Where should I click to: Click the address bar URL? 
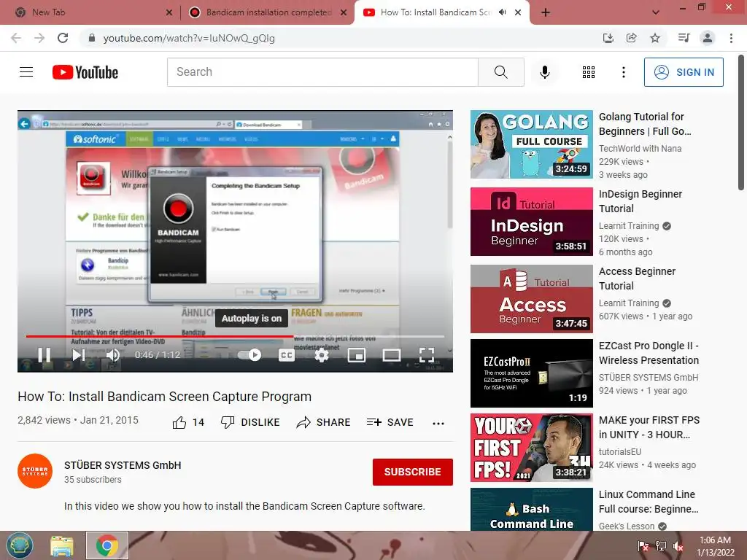189,38
